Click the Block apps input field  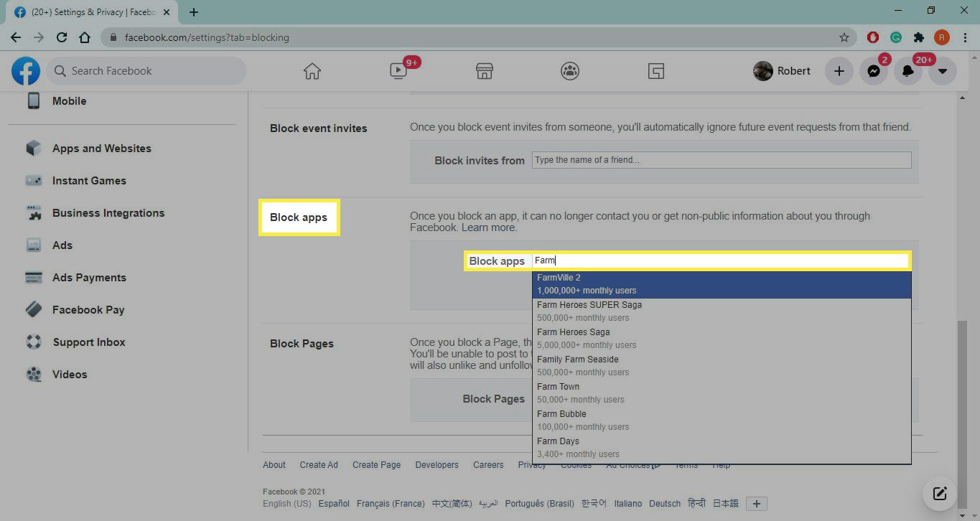722,260
